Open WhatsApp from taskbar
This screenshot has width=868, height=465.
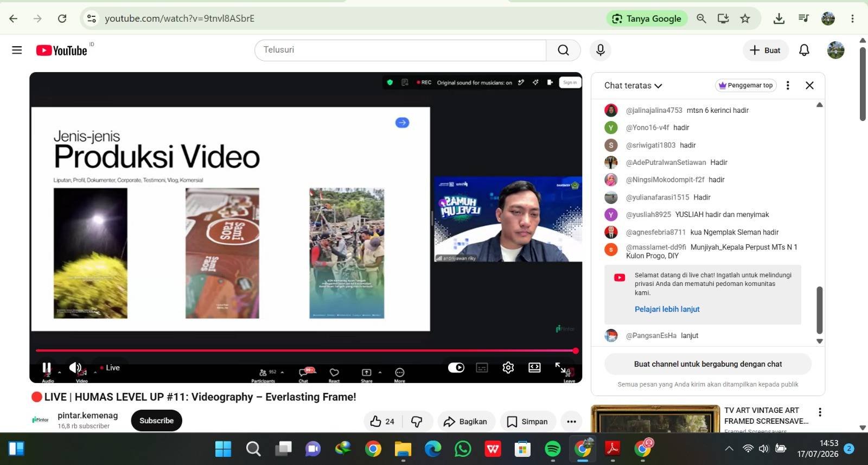coord(463,449)
